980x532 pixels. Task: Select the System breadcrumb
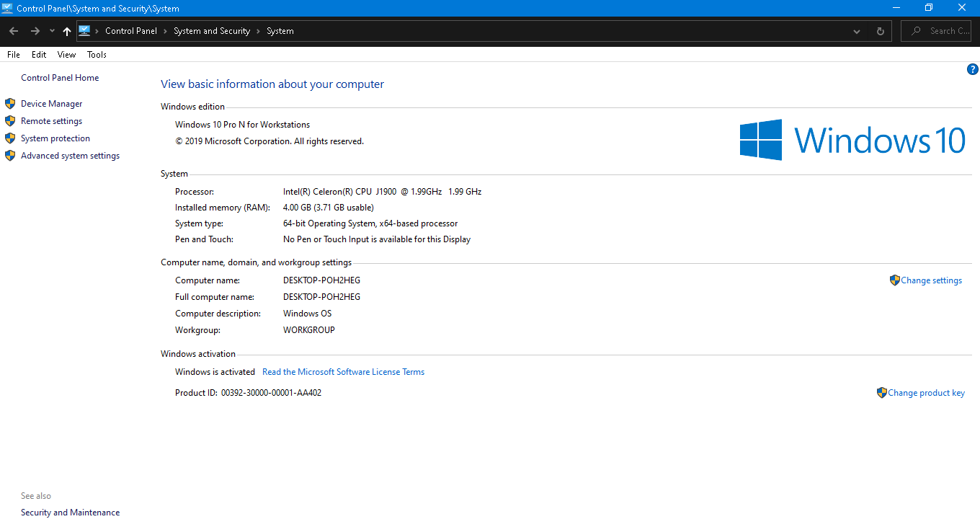[280, 31]
